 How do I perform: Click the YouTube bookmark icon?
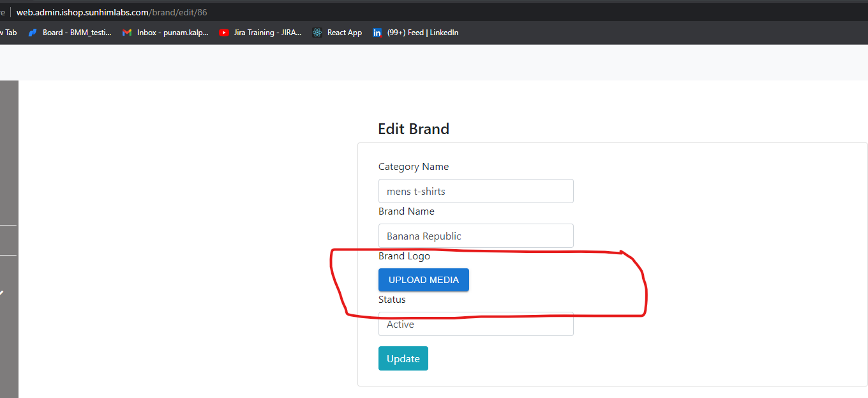(224, 33)
